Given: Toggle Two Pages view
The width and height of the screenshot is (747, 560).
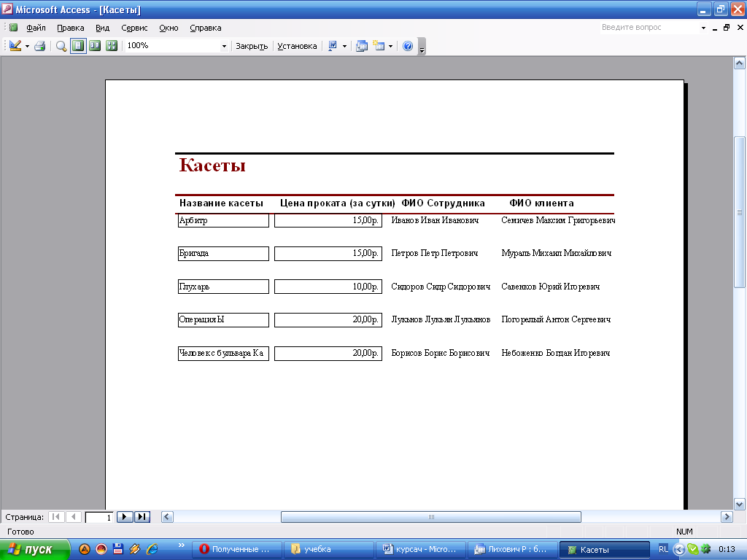Looking at the screenshot, I should click(95, 46).
